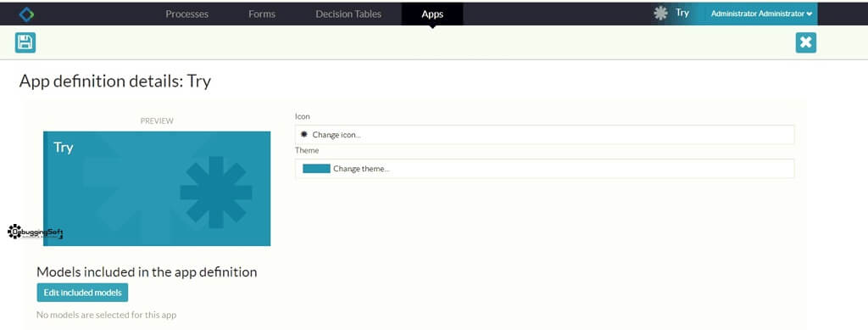868x330 pixels.
Task: Click the Try title in preview
Action: coord(63,148)
